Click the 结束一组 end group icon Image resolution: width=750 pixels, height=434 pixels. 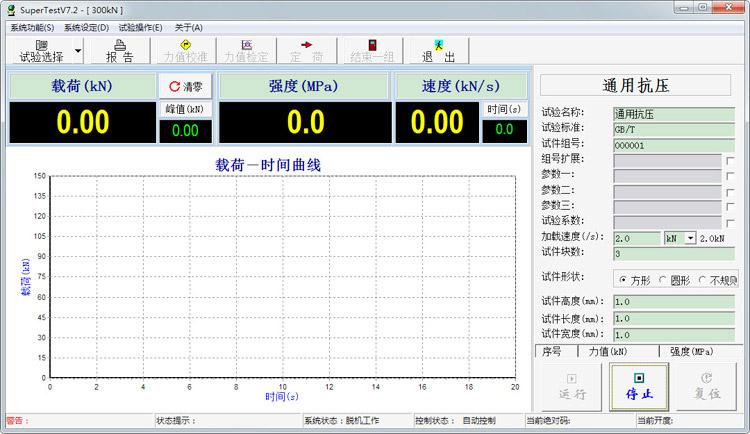coord(371,45)
